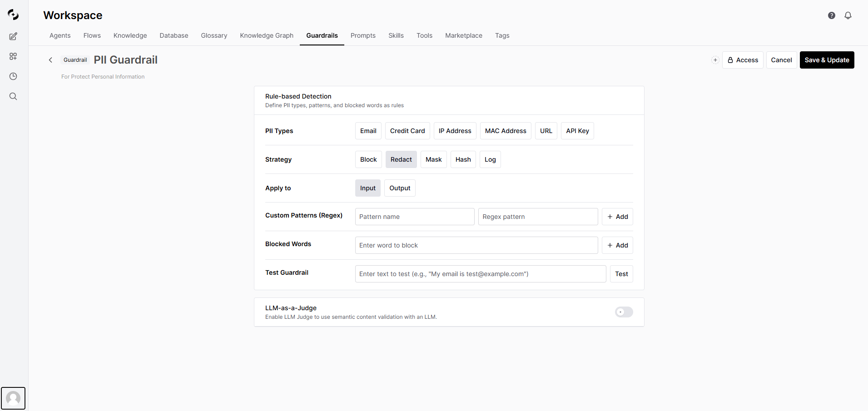Image resolution: width=868 pixels, height=411 pixels.
Task: Switch to the Skills tab
Action: pos(396,35)
